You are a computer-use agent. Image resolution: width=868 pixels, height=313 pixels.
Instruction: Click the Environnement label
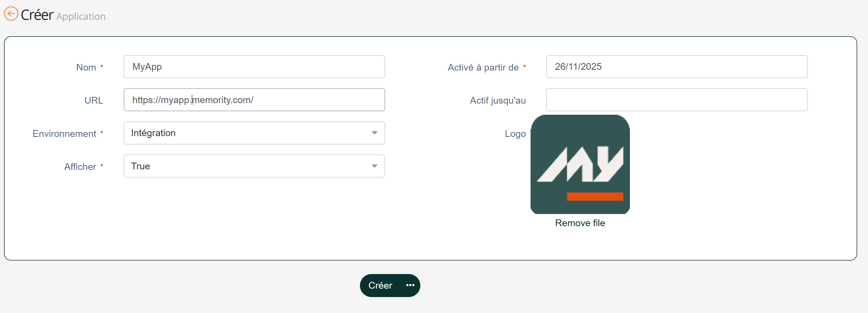coord(64,134)
